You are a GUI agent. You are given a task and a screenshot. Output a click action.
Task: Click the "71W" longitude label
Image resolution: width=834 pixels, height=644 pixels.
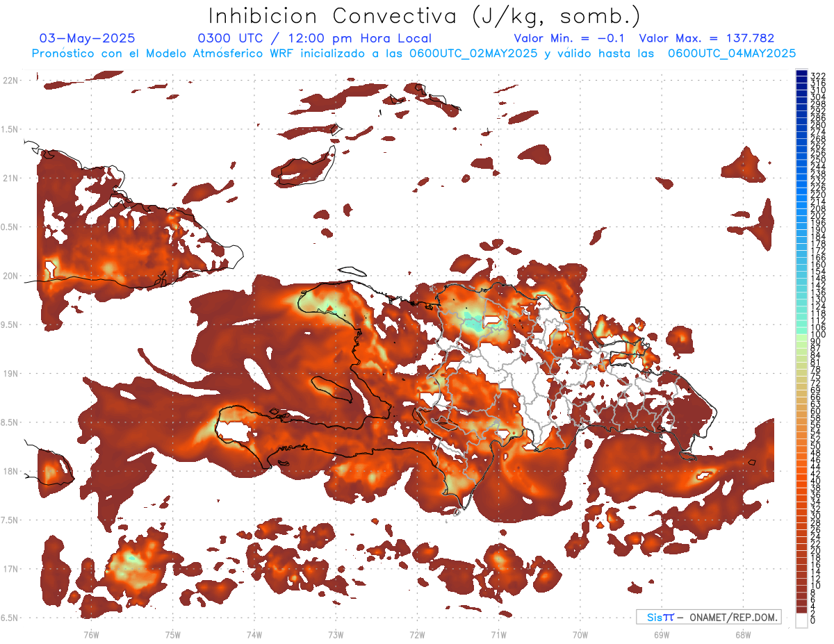[x=498, y=634]
